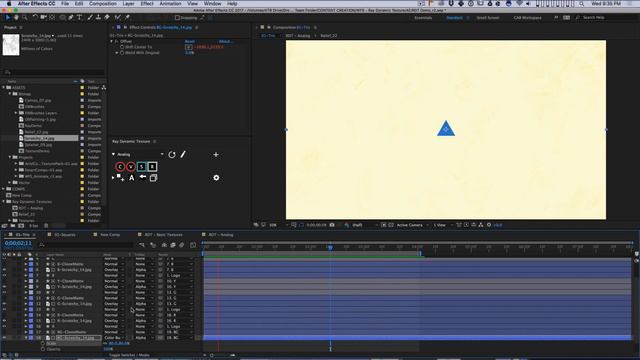The height and width of the screenshot is (360, 640).
Task: Select the Clone Stamp tool
Action: [98, 18]
